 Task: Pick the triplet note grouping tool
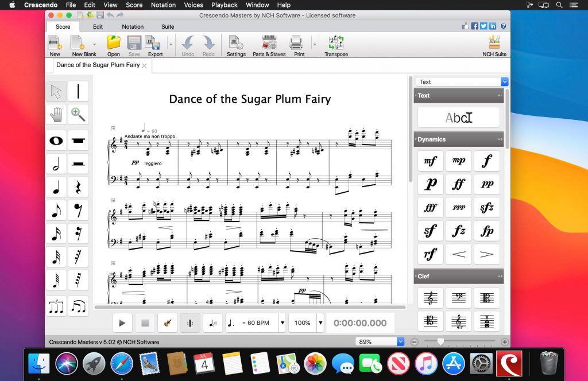click(x=56, y=306)
